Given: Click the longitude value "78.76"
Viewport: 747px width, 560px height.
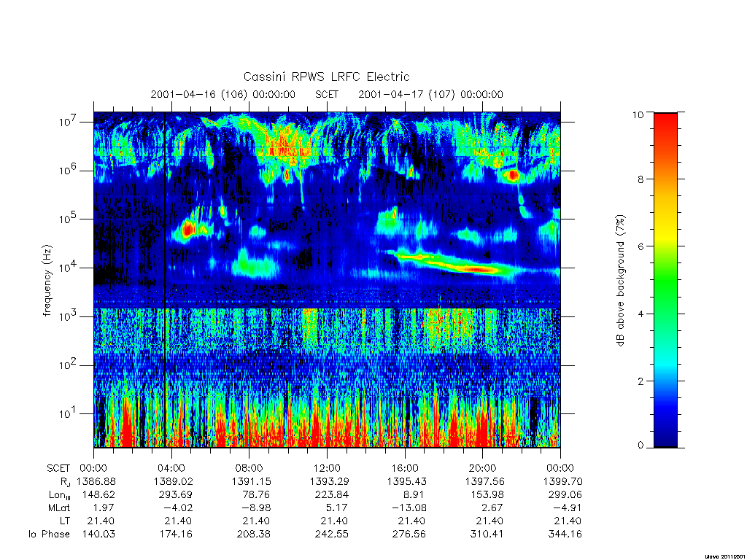Looking at the screenshot, I should 257,495.
